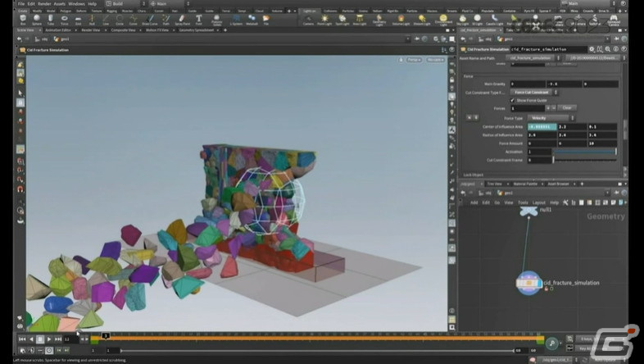Click the Clear forces button

click(x=567, y=108)
